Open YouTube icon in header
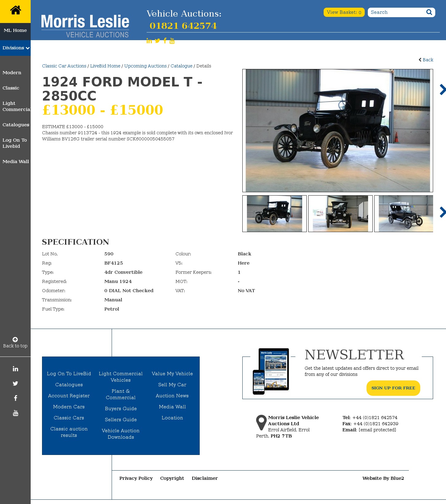This screenshot has height=504, width=446. click(x=172, y=41)
